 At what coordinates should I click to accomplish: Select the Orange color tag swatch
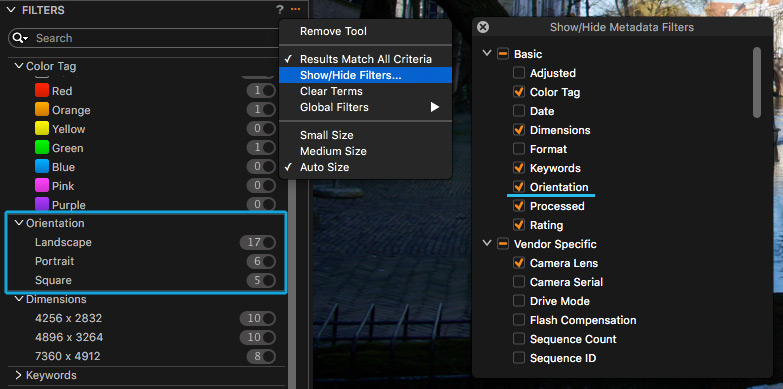(42, 110)
